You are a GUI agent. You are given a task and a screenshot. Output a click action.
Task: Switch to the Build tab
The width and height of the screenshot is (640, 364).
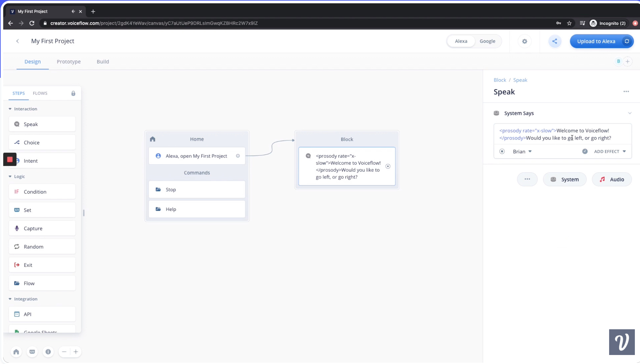103,61
